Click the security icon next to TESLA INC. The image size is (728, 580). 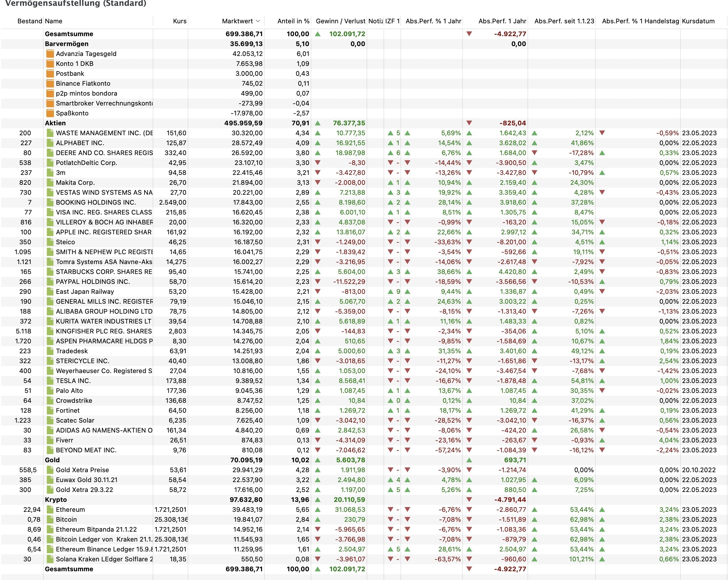point(50,381)
